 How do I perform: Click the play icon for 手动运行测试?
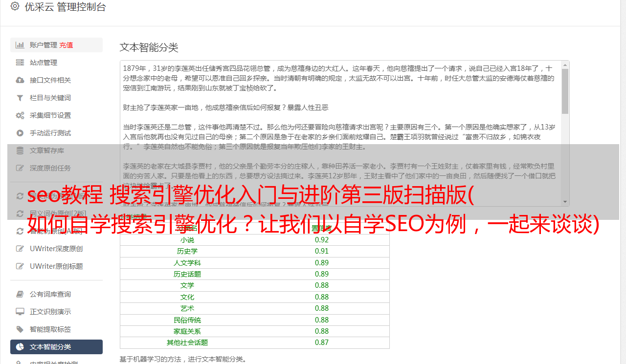pyautogui.click(x=20, y=133)
